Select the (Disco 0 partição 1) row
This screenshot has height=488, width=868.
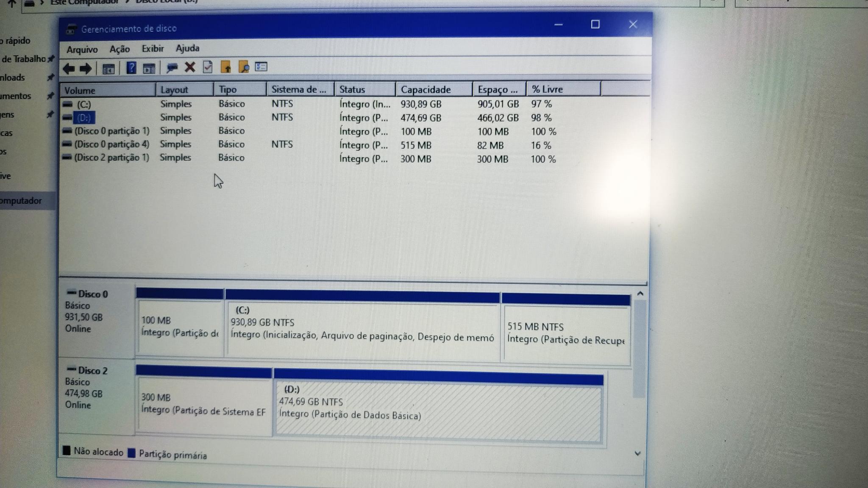click(x=309, y=131)
